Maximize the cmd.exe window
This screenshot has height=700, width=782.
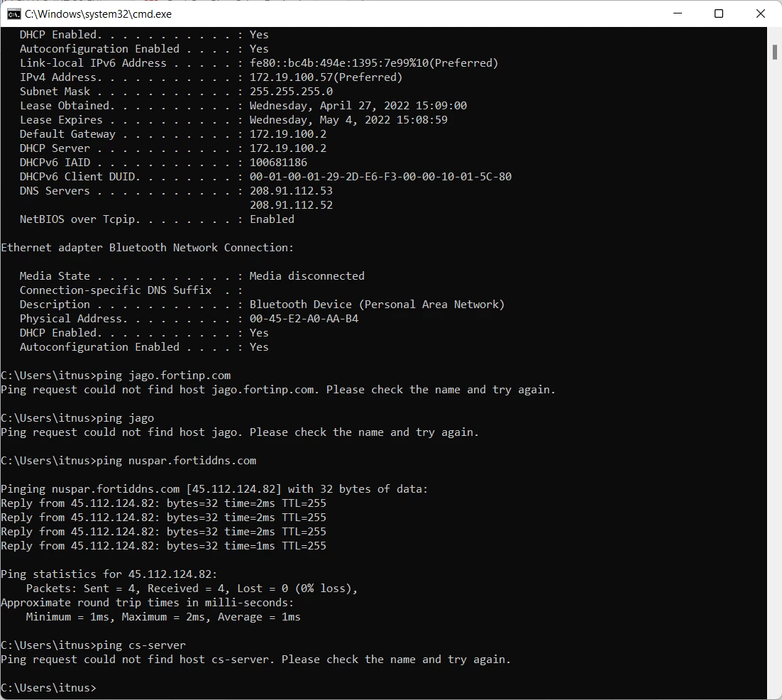point(719,13)
